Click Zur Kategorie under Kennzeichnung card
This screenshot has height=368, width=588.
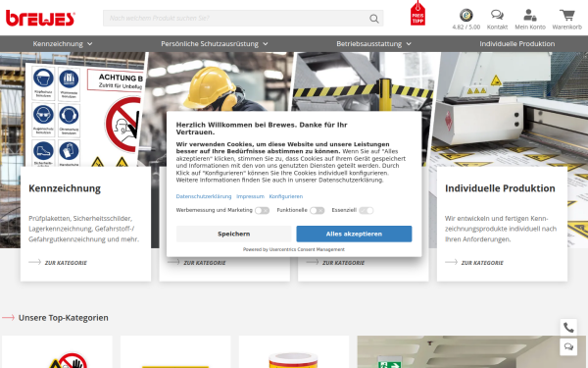click(66, 263)
